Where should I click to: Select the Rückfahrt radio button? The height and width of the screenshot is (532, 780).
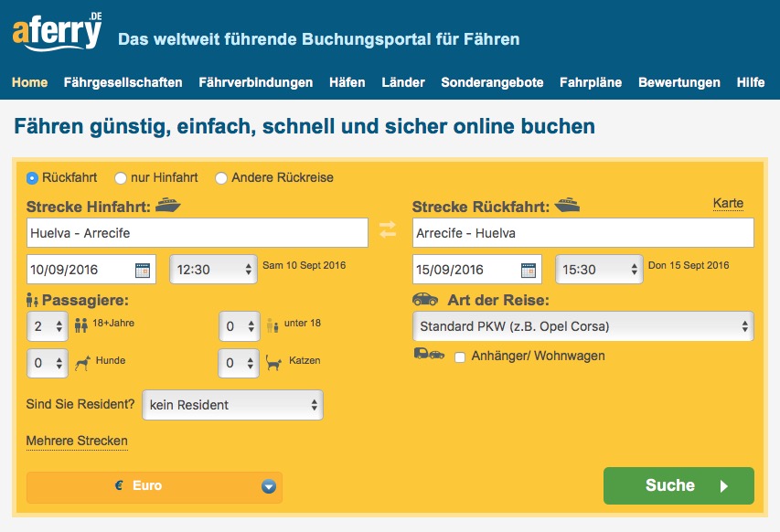point(33,177)
